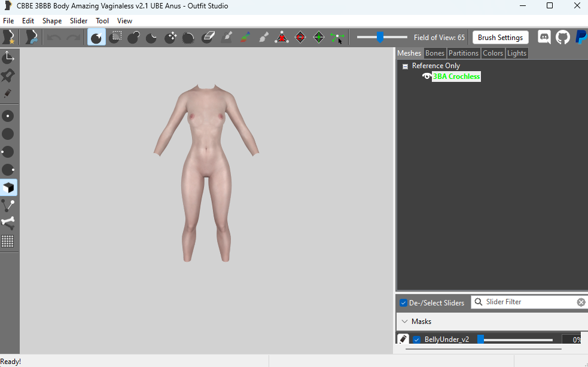
Task: Click the BellyUnder_v2 edit pencil icon
Action: 403,339
